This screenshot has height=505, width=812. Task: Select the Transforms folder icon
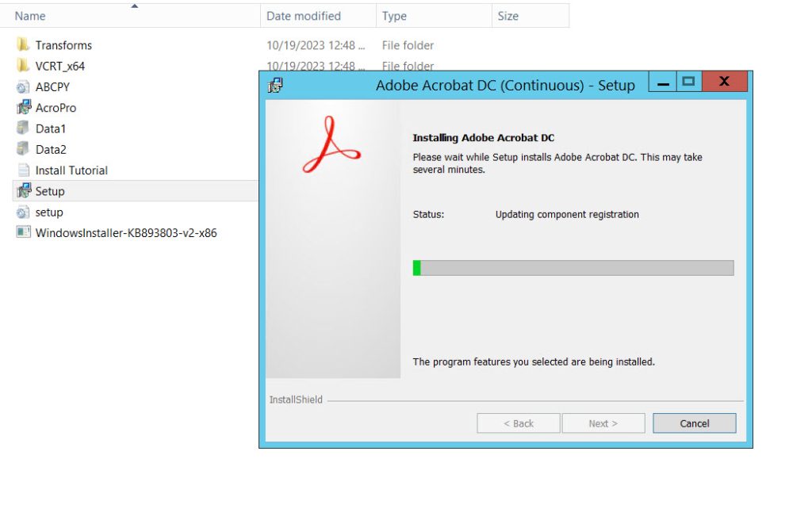[23, 45]
